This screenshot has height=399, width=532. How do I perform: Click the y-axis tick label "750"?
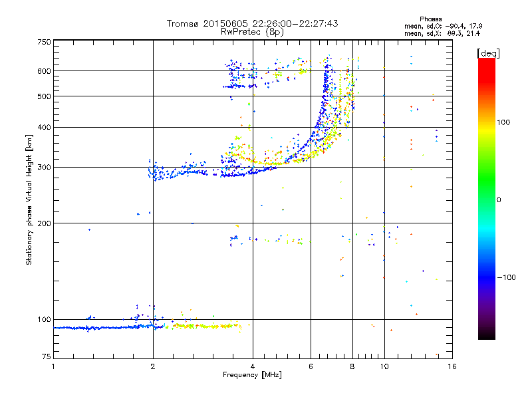coord(44,42)
